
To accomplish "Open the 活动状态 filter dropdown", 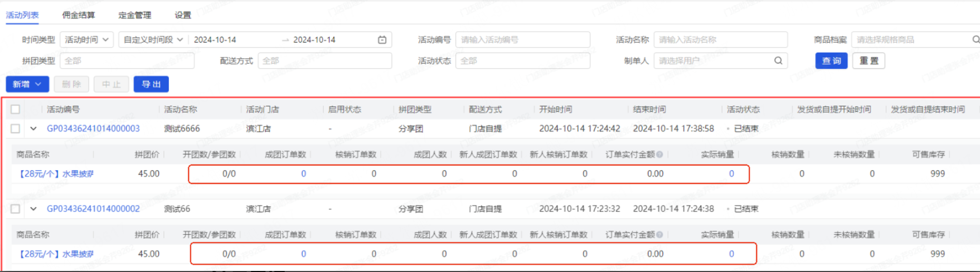I will point(522,61).
